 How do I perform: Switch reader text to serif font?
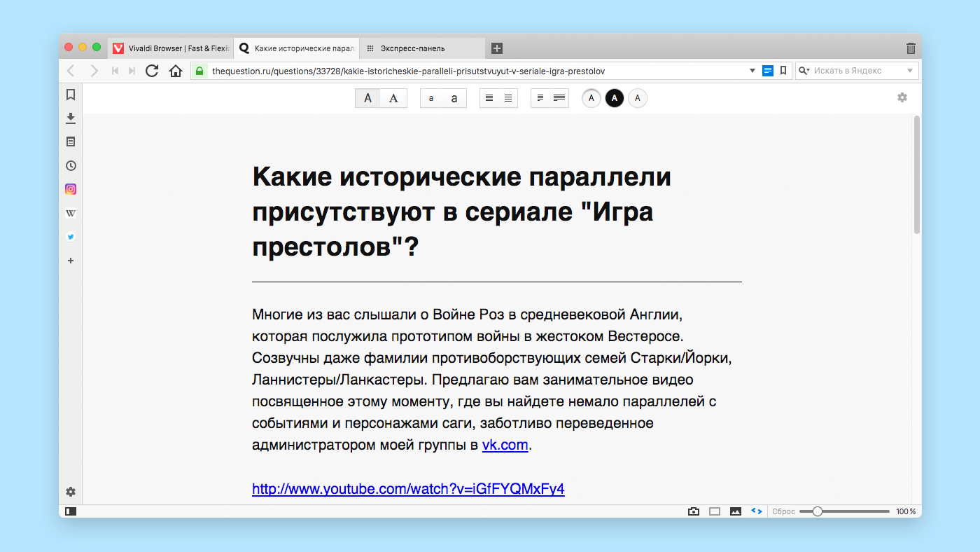[x=393, y=99]
